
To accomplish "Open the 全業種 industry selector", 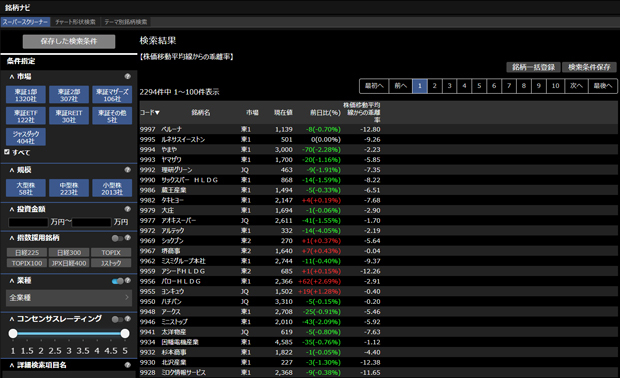I will pos(69,297).
